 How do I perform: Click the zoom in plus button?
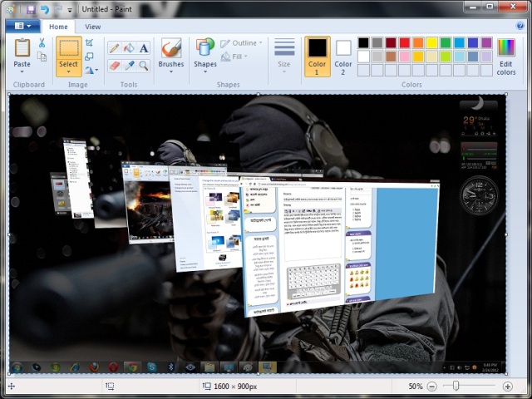507,386
